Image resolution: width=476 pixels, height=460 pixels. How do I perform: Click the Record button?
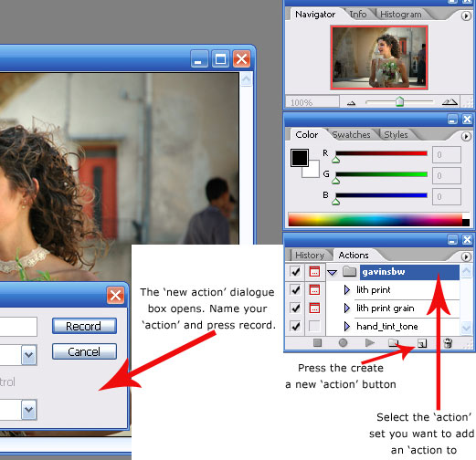point(84,326)
